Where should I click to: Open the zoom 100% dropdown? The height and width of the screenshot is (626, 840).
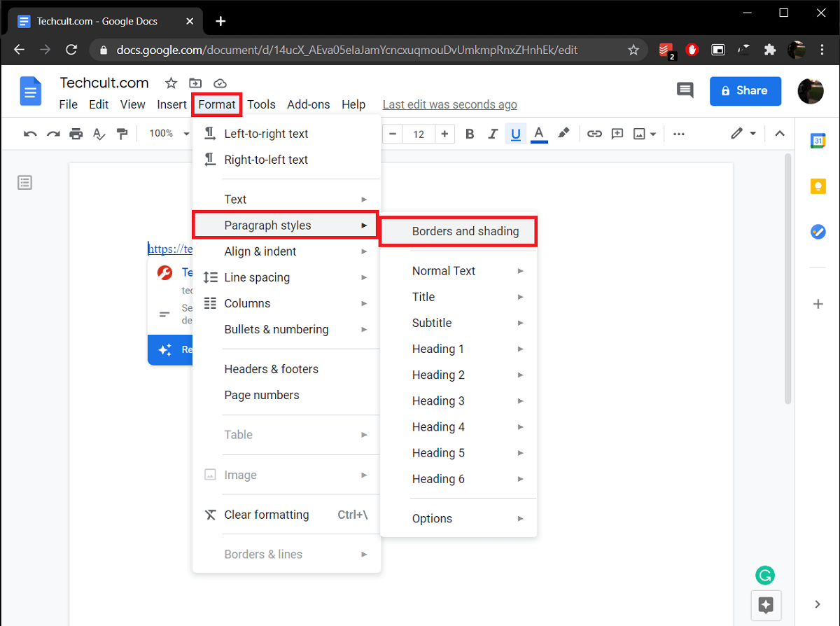click(168, 134)
